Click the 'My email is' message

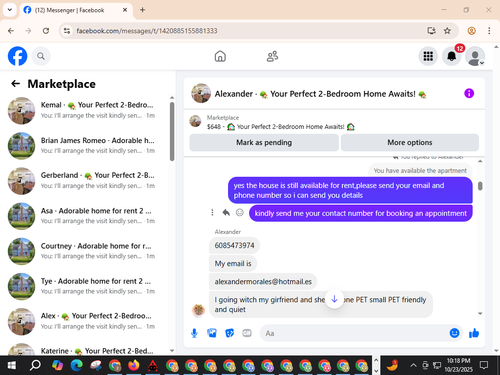click(233, 264)
